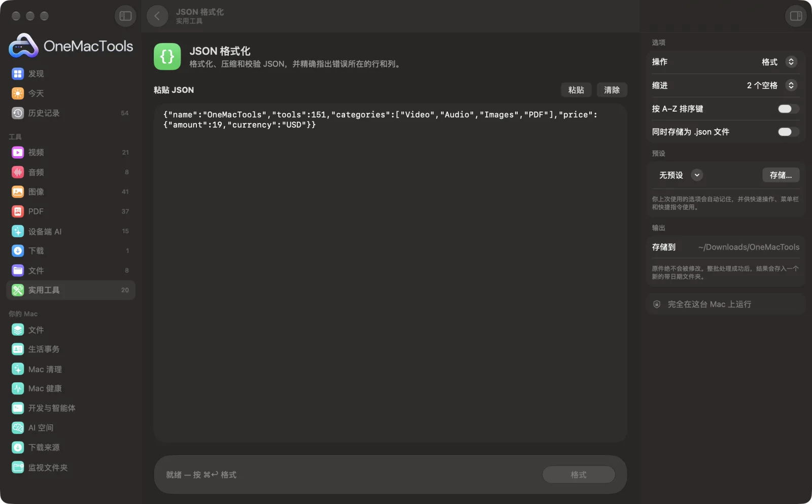Screen dimensions: 812x504
Task: Open the 发现 section icon
Action: click(x=18, y=74)
